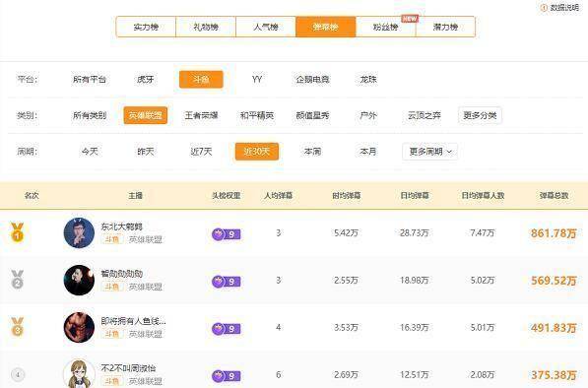Screen dimensions: 588x388
Task: Click total value 861.78万
Action: pyautogui.click(x=554, y=233)
